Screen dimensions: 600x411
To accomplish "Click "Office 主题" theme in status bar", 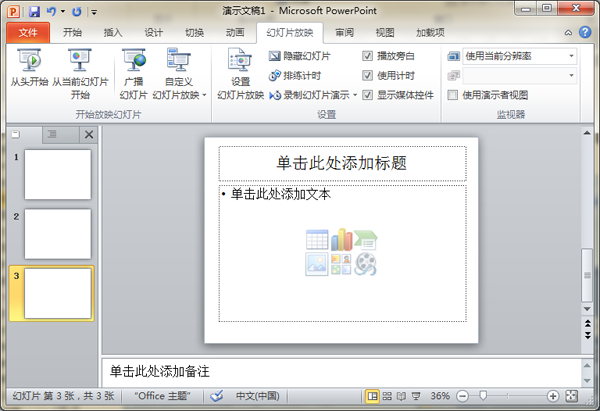I will (x=162, y=396).
